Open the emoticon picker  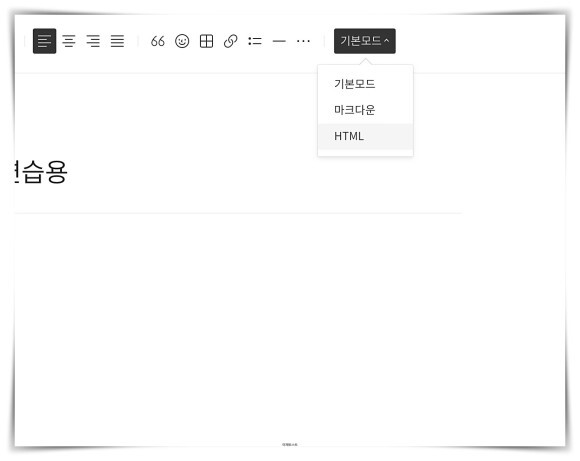(182, 41)
